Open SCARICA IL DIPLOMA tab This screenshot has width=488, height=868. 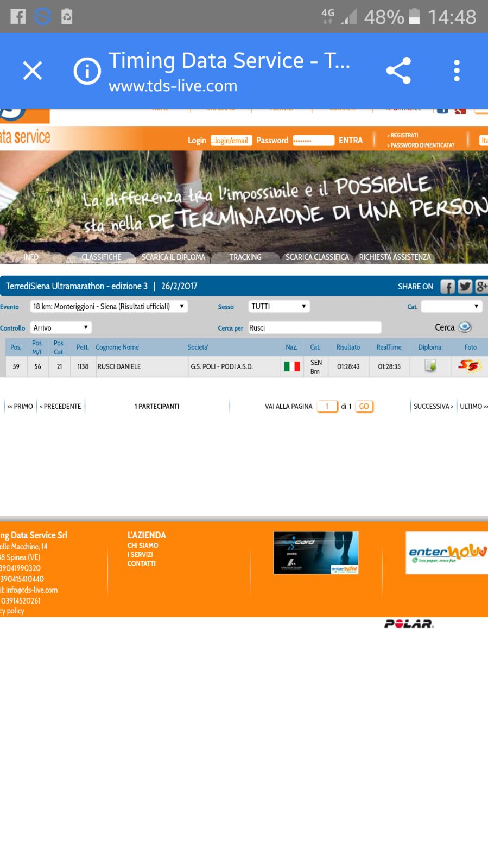pos(173,257)
